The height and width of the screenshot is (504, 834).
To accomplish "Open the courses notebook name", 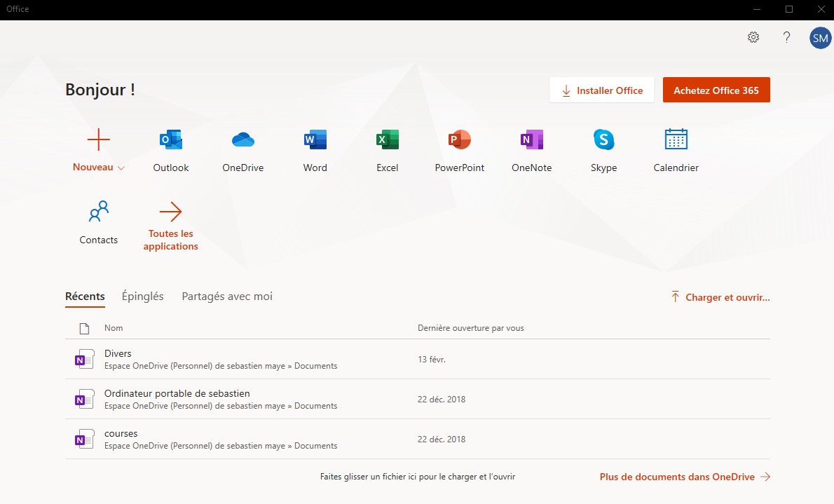I will (121, 434).
